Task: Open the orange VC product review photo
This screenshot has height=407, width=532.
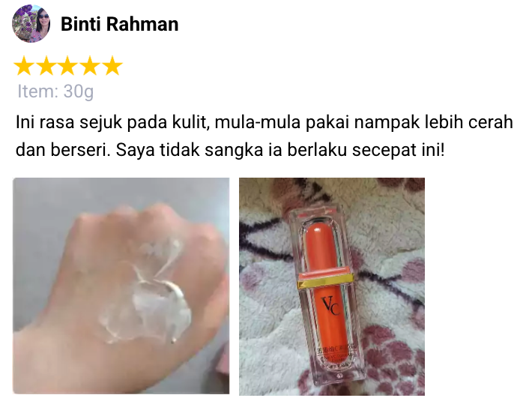Action: 332,286
